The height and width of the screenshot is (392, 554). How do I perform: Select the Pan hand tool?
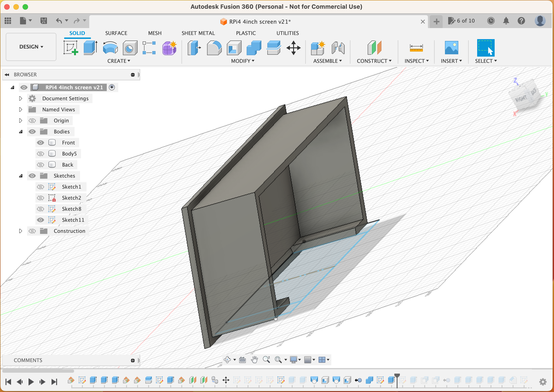254,360
